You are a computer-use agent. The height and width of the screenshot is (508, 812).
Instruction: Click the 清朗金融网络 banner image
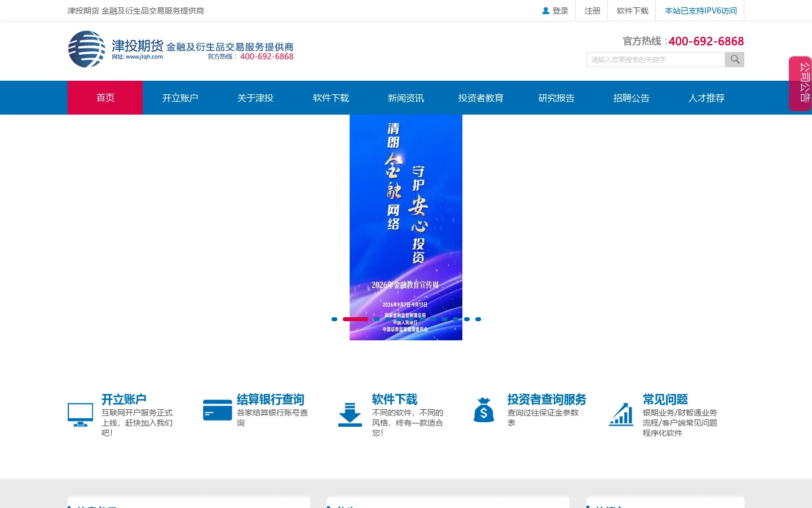[406, 227]
